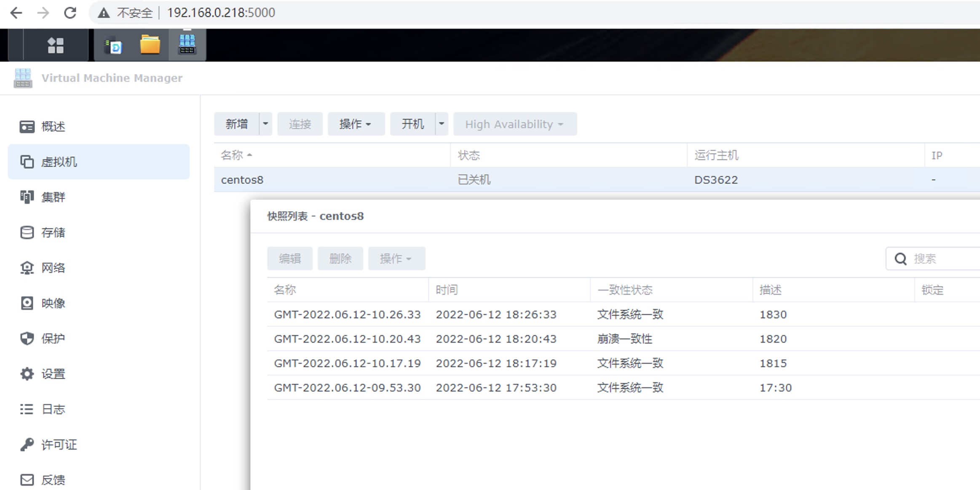Click description 17:30 cell
This screenshot has width=980, height=490.
pos(776,388)
